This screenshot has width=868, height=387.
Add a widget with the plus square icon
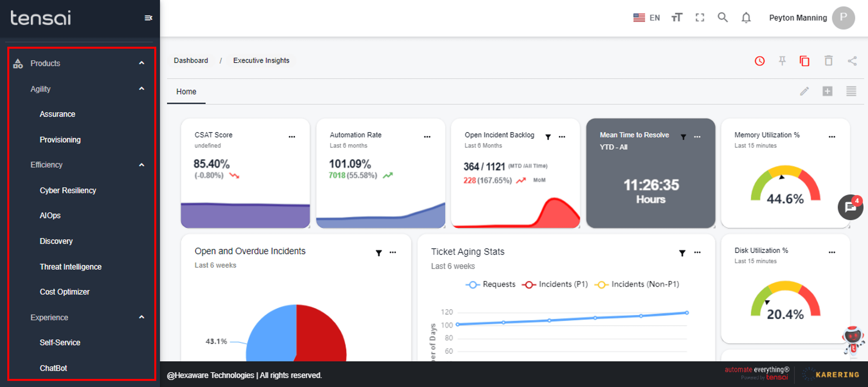(827, 91)
